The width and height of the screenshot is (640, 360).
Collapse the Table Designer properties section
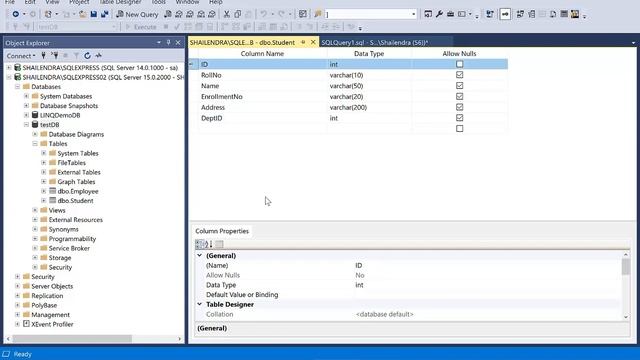tap(200, 304)
